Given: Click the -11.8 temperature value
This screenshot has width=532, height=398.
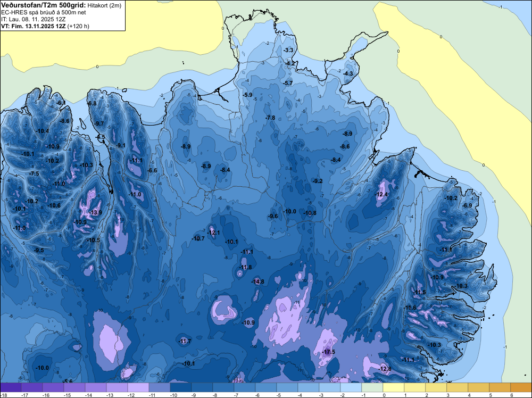Looking at the screenshot, I should pos(245,267).
